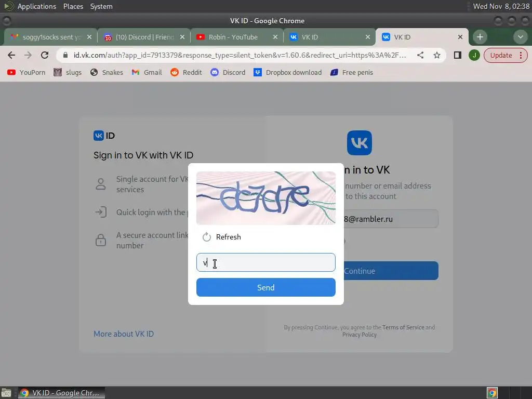Close the Discord tab
The width and height of the screenshot is (532, 399).
pyautogui.click(x=182, y=37)
